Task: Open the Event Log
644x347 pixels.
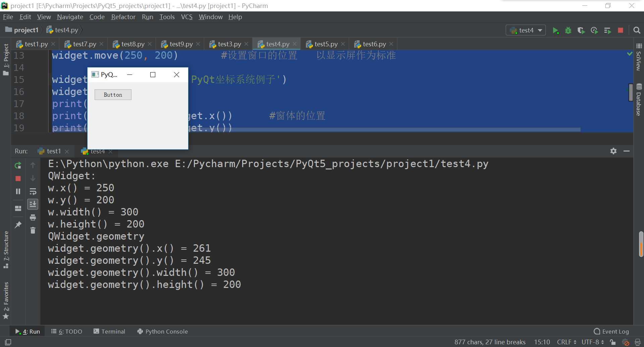Action: [611, 332]
